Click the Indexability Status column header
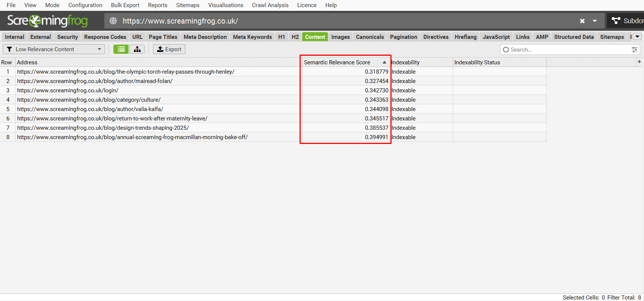 (x=499, y=62)
